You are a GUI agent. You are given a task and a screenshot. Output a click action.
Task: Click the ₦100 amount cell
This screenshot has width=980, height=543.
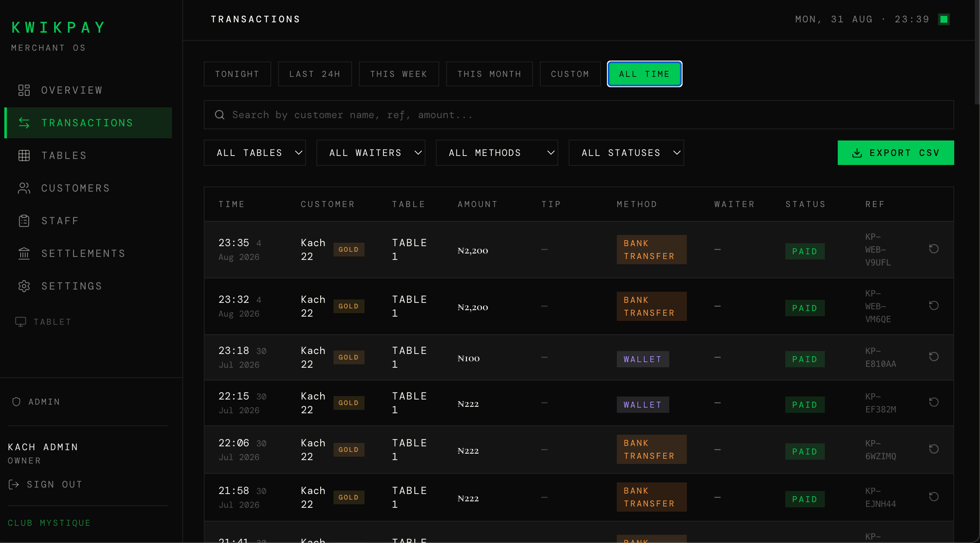(x=469, y=358)
